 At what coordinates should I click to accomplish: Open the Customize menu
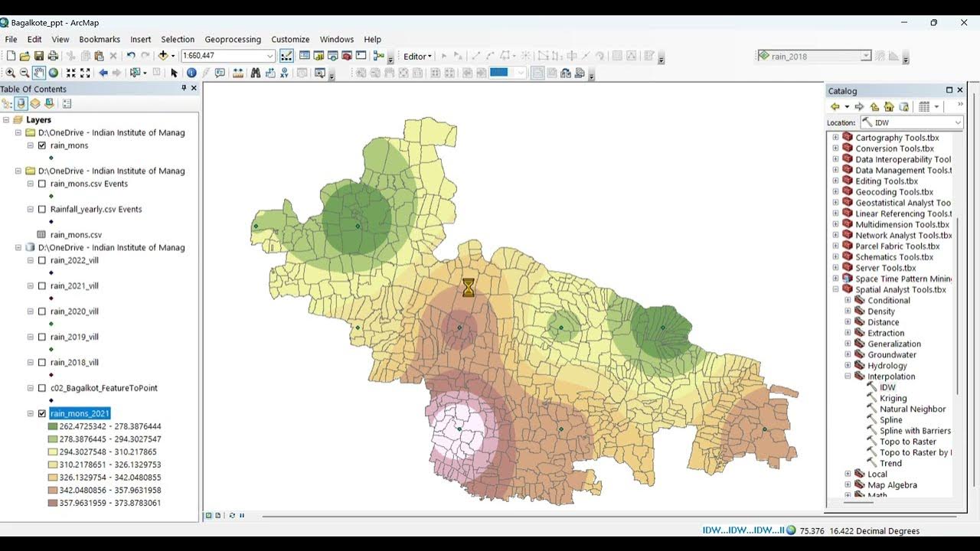tap(290, 39)
